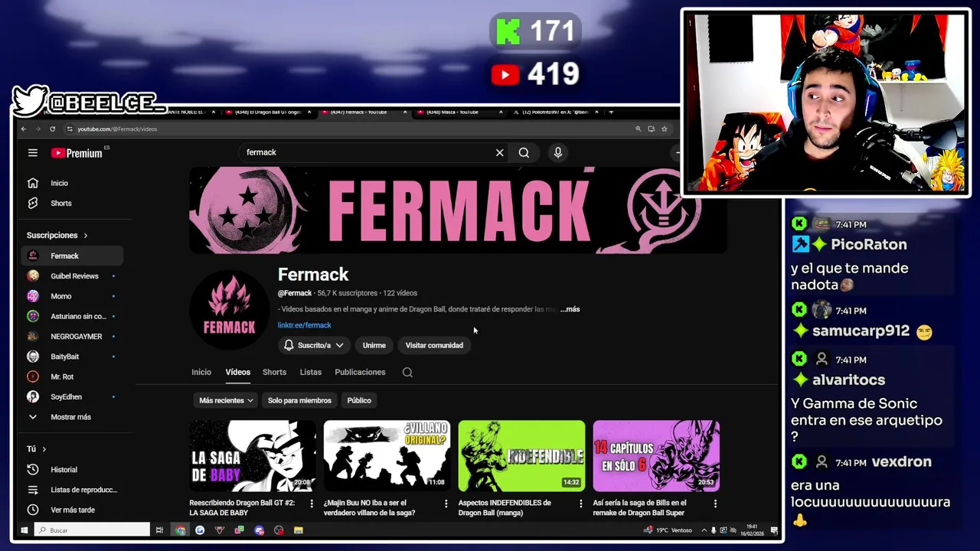The width and height of the screenshot is (980, 551).
Task: Select the Vídeos tab
Action: (238, 373)
